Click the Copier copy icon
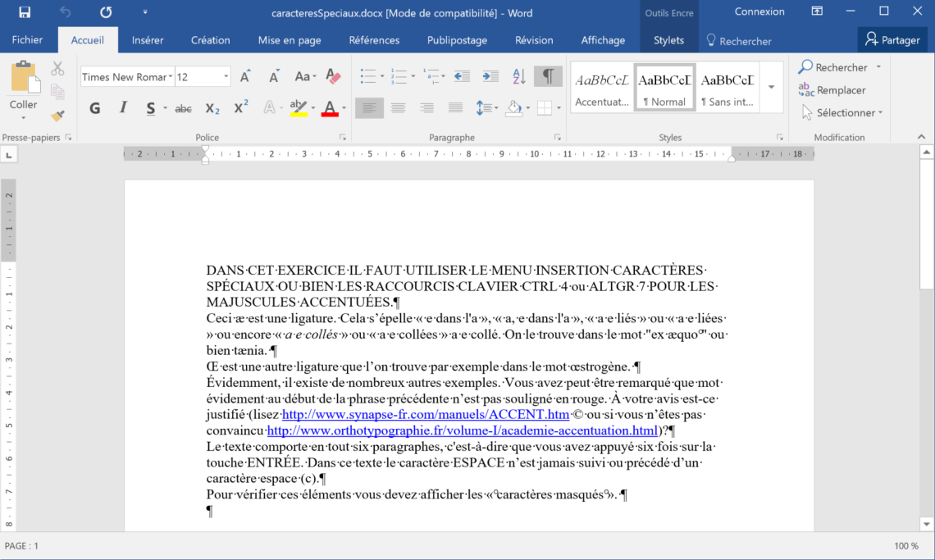Screen dimensions: 935x560 [x=57, y=91]
